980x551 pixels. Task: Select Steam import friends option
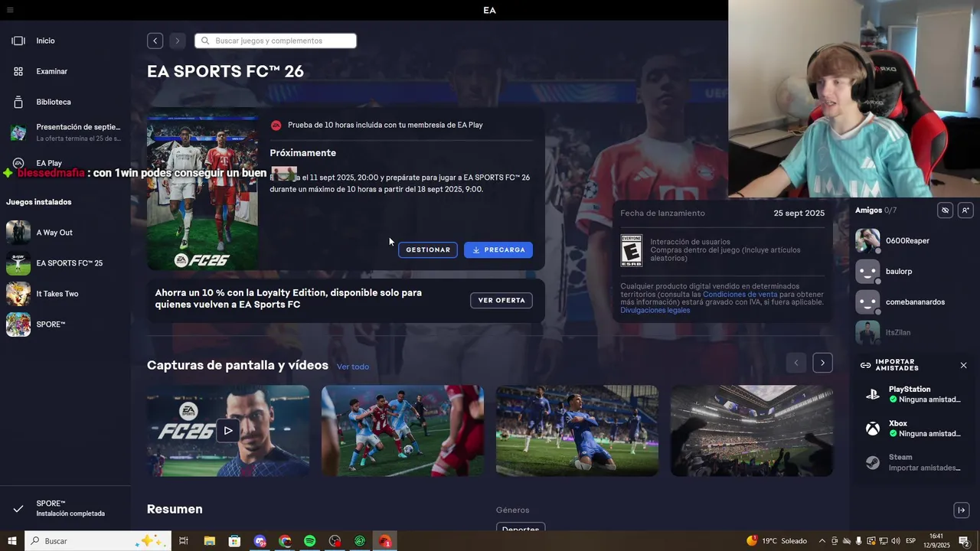(x=915, y=462)
